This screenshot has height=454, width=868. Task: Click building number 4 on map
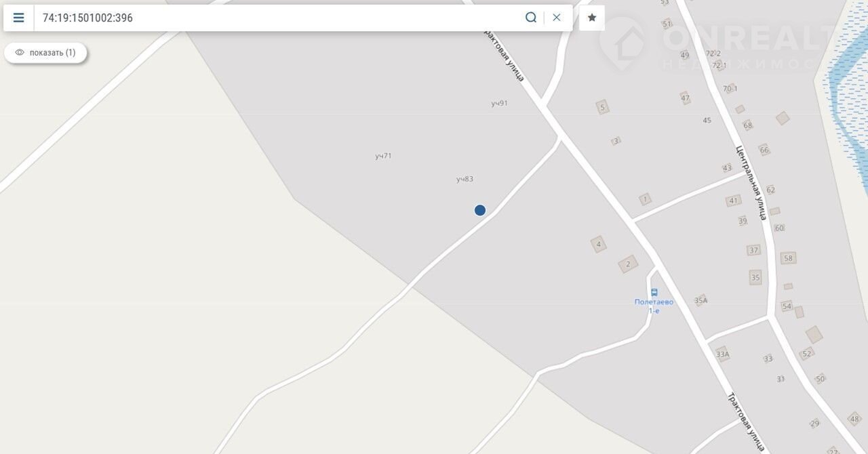598,244
